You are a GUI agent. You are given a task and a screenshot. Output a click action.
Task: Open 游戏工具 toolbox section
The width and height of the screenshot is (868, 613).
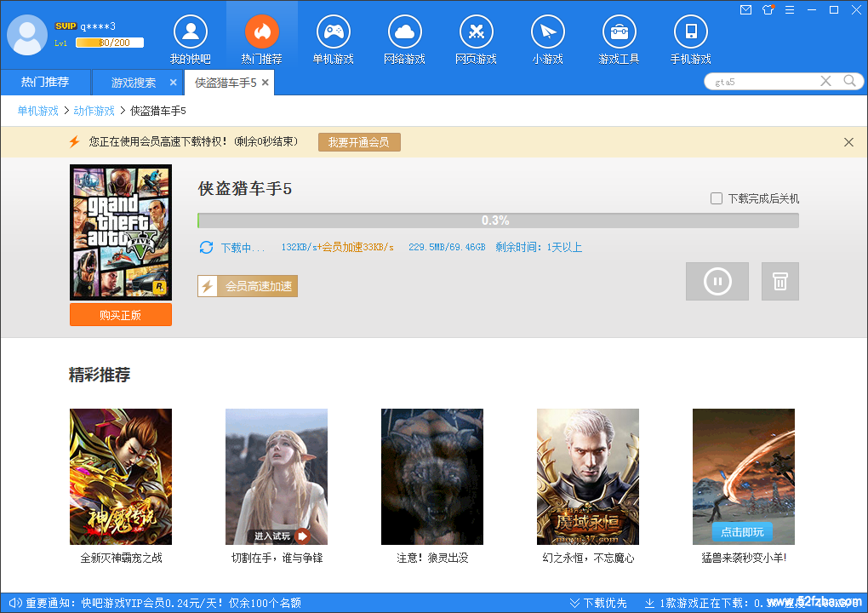pos(619,40)
